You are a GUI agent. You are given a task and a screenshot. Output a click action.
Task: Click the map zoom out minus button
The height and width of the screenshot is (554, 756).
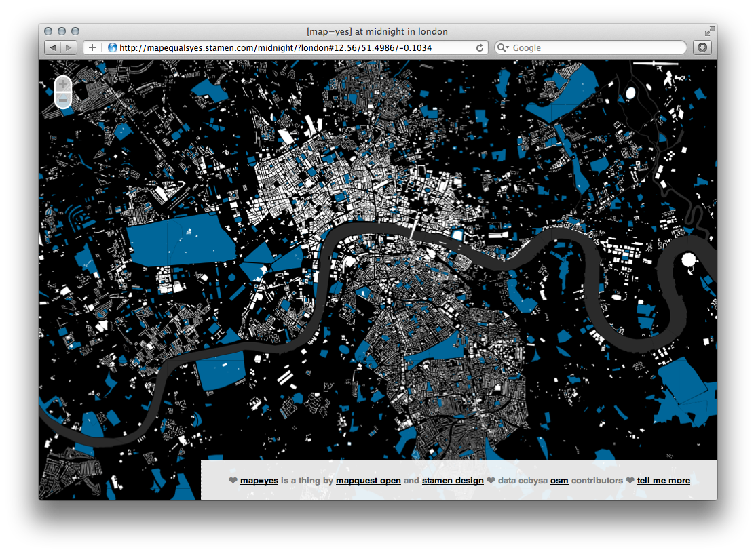tap(62, 100)
